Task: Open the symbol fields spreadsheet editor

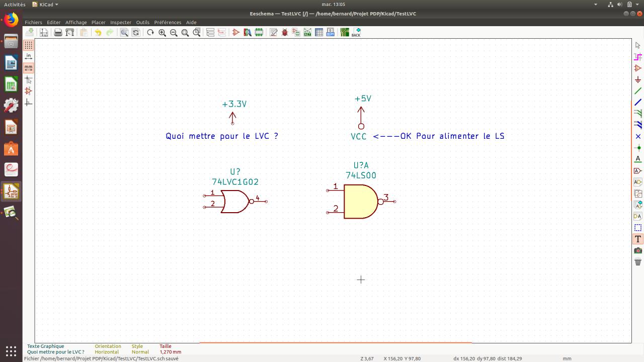Action: click(319, 33)
